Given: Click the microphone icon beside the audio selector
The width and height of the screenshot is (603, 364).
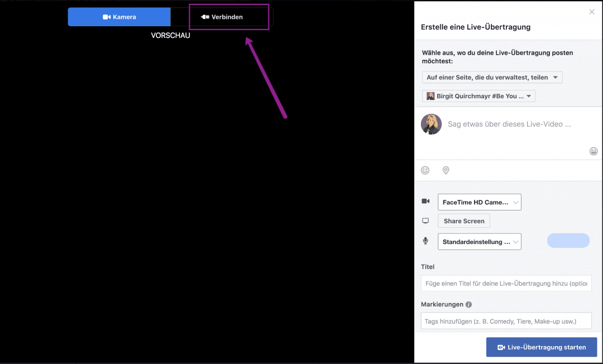Looking at the screenshot, I should coord(425,241).
